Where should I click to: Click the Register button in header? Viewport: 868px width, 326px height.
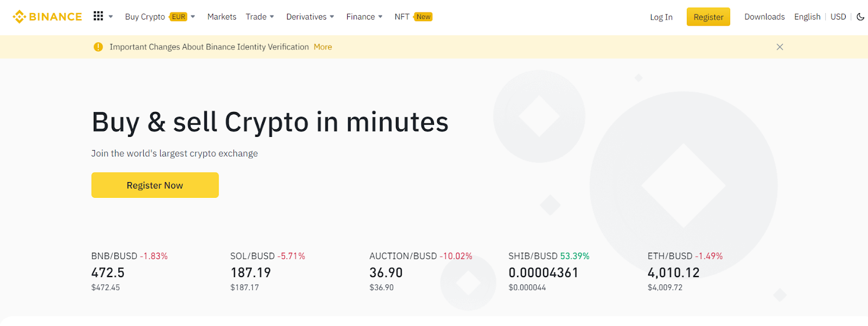709,17
